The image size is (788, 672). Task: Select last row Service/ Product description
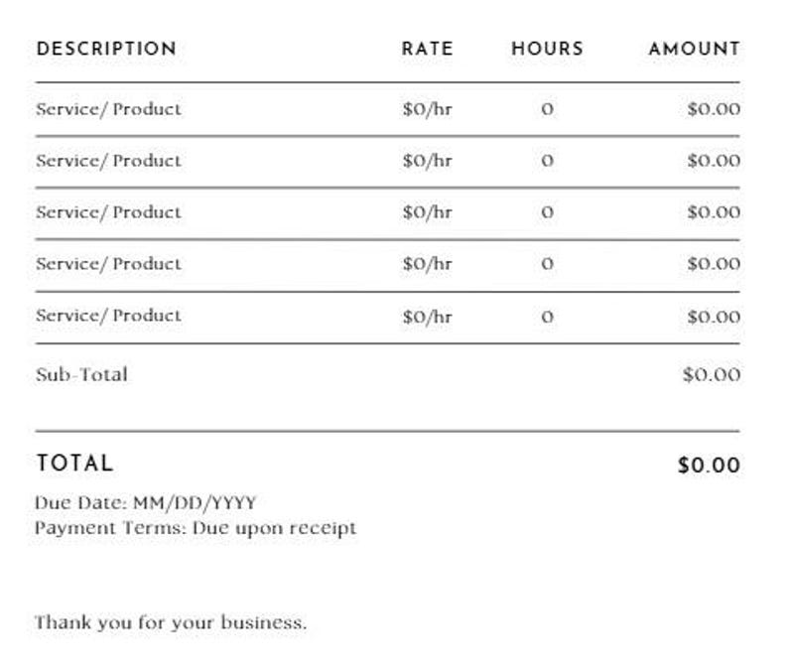pyautogui.click(x=108, y=316)
